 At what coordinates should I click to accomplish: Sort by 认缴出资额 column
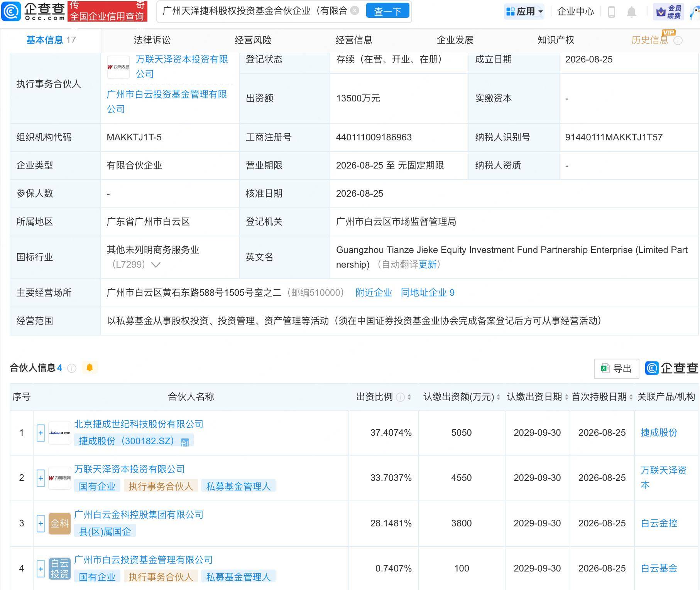pos(498,397)
